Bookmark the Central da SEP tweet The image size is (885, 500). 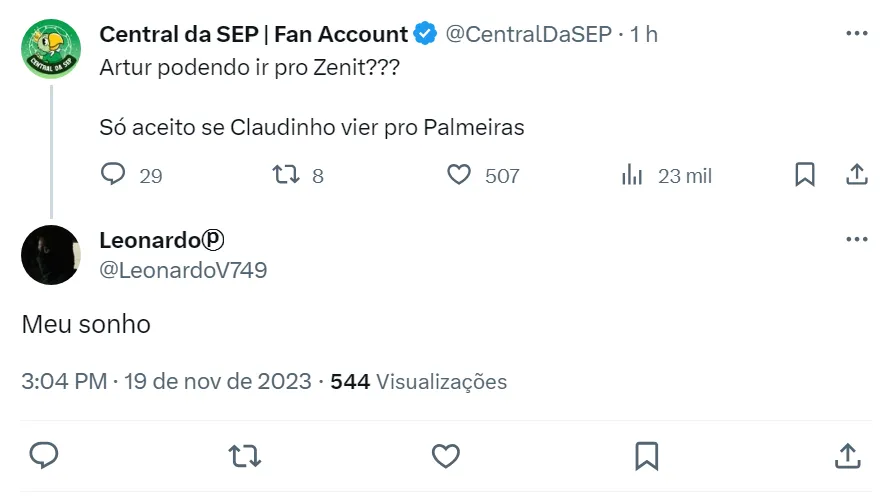click(804, 175)
